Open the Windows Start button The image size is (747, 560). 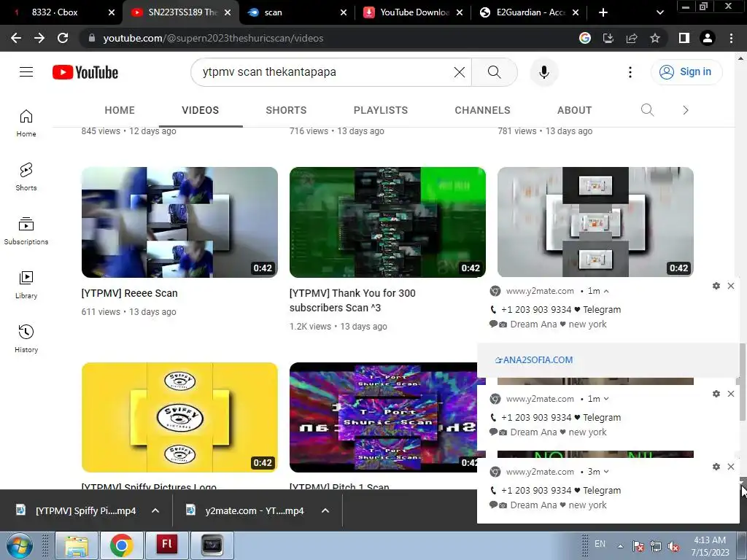tap(19, 545)
